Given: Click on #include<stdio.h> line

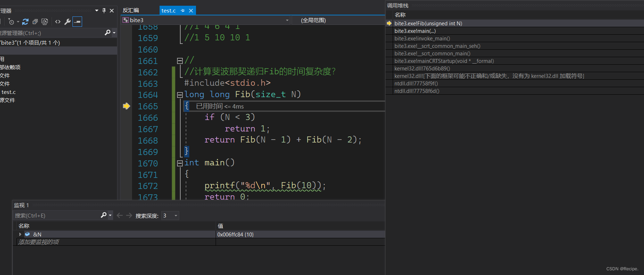Looking at the screenshot, I should click(x=227, y=83).
